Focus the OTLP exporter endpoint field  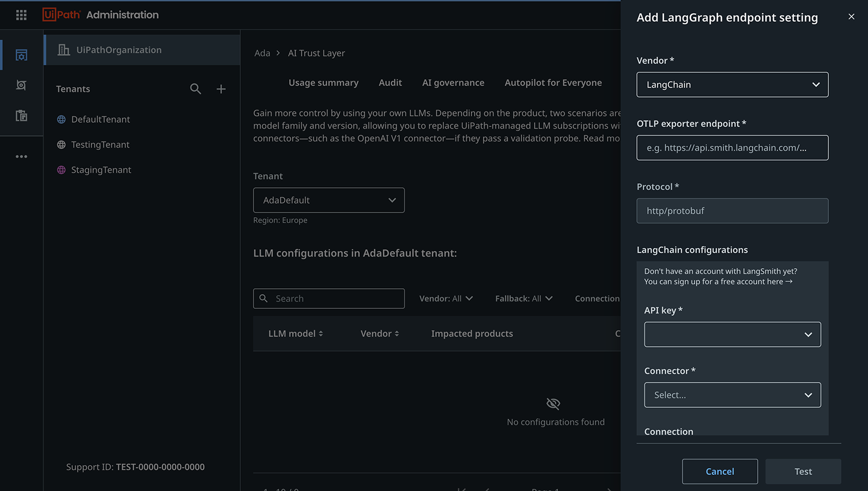tap(732, 148)
